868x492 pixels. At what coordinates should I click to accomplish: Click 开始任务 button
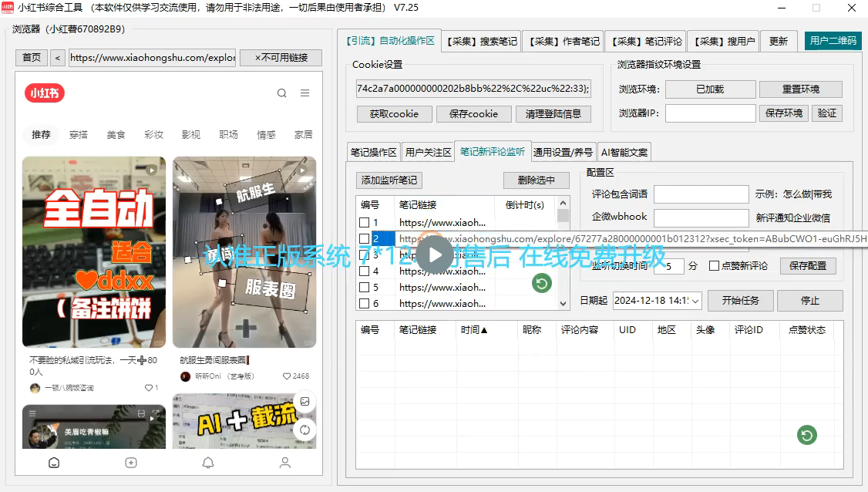point(741,301)
